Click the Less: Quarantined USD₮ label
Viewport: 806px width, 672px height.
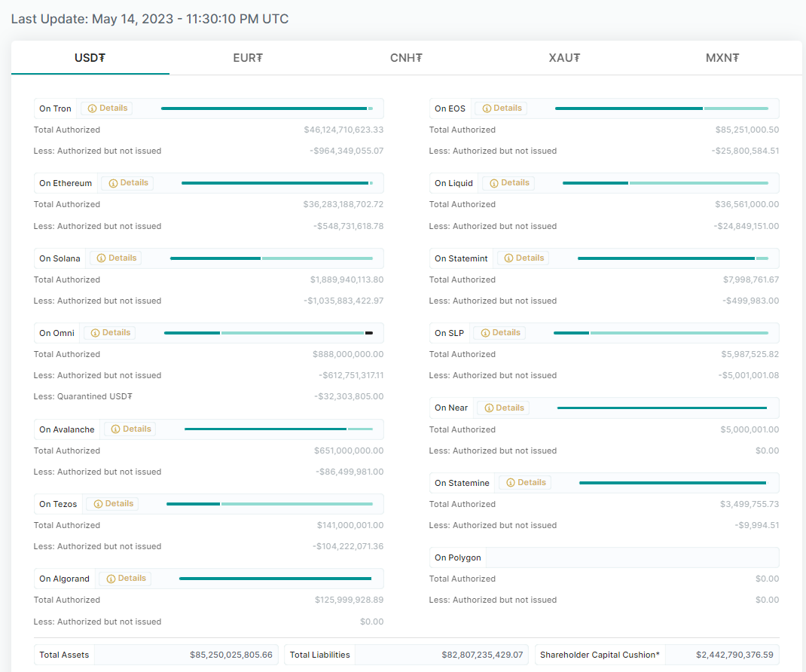[x=83, y=396]
